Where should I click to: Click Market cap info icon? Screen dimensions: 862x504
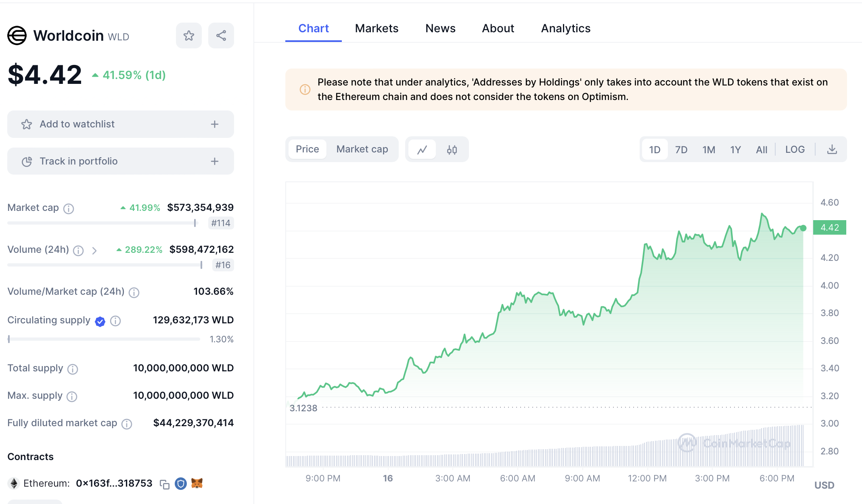[69, 208]
